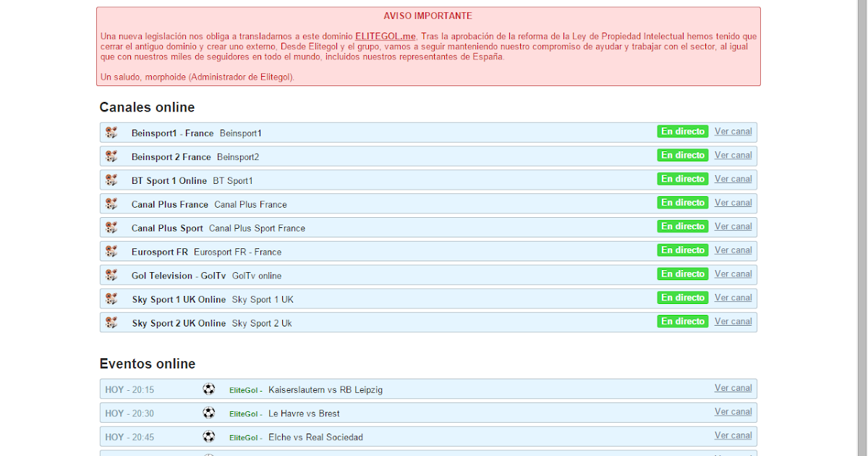The height and width of the screenshot is (456, 868).
Task: Click the channel icon beside Eurosport FR
Action: [111, 251]
